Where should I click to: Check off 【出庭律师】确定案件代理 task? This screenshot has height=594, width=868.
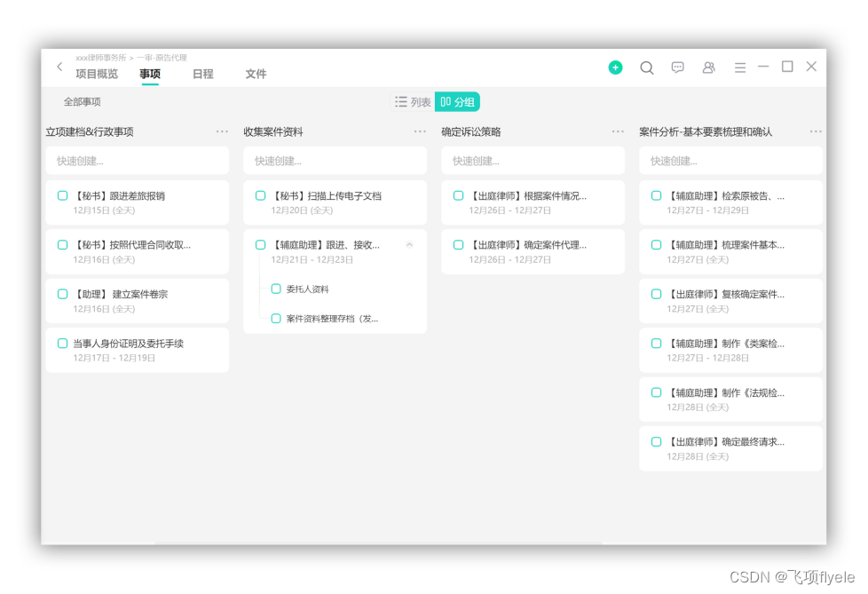[x=458, y=245]
